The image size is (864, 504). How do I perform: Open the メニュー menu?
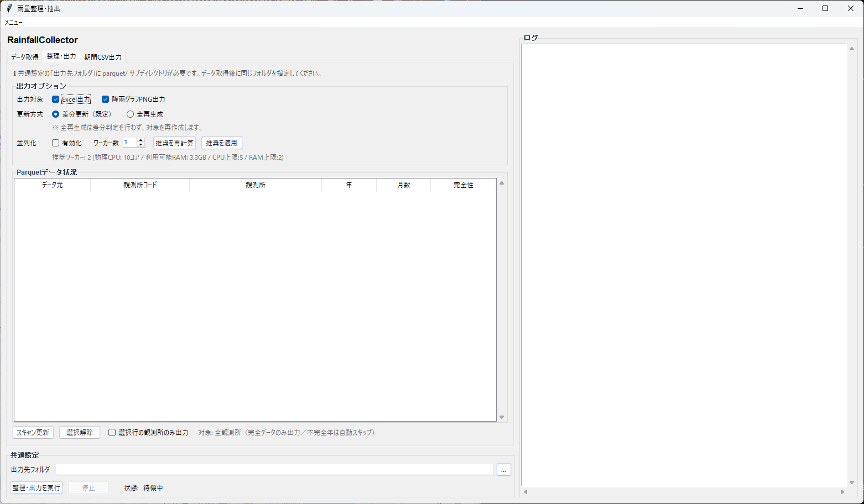[x=14, y=23]
